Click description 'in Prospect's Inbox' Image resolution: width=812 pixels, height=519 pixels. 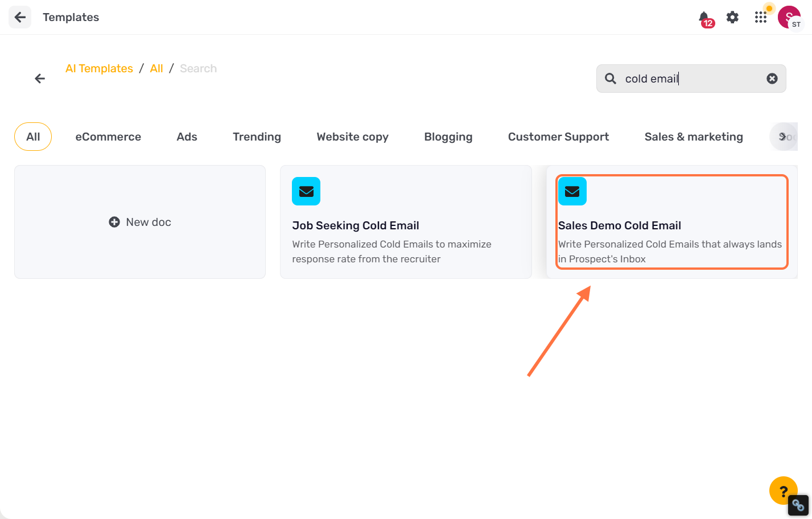[x=601, y=259]
